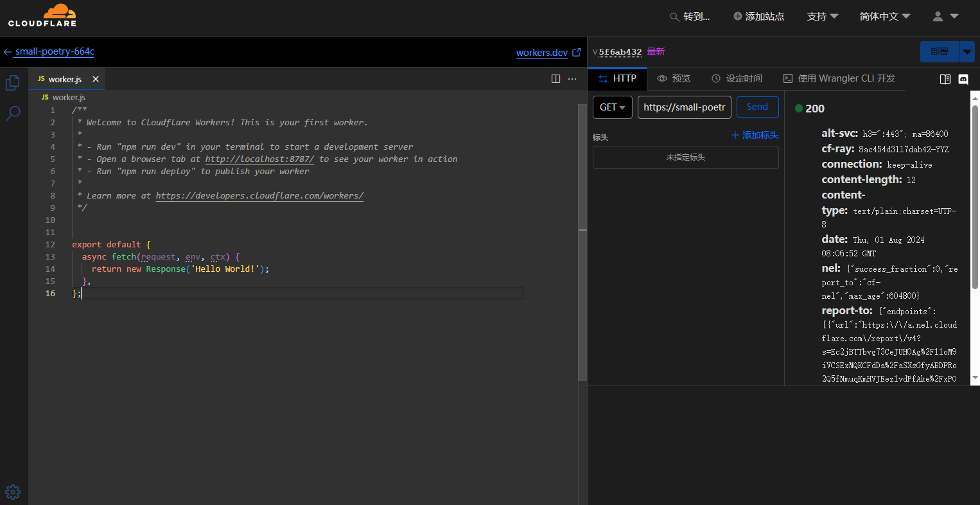Switch to the 预览 tab
980x505 pixels.
point(674,78)
